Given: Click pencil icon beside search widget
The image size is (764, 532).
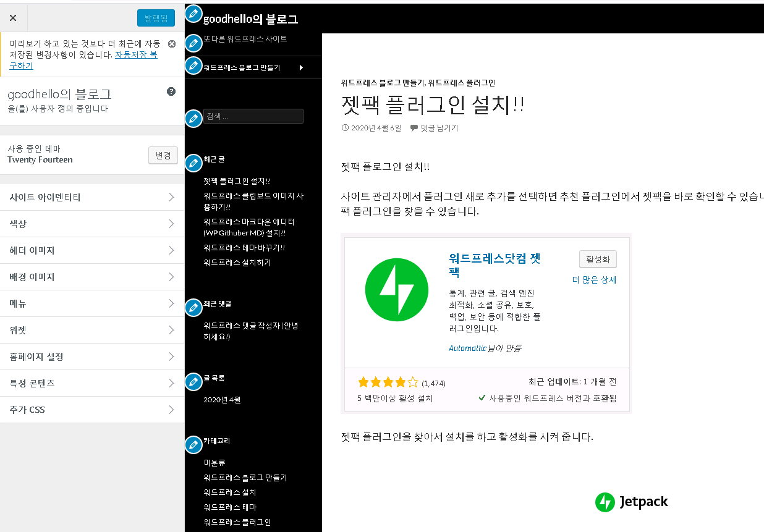Looking at the screenshot, I should (194, 117).
